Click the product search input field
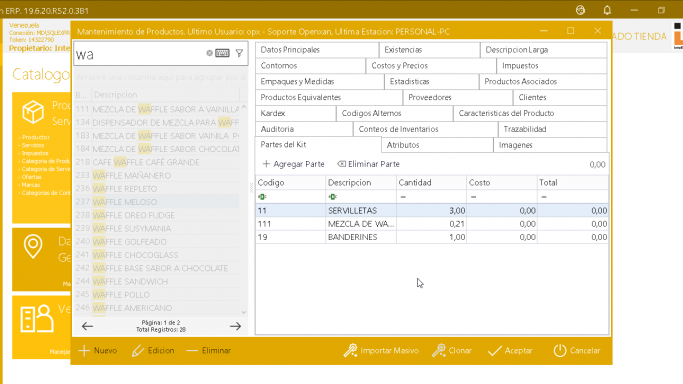Screen dimensions: 683x384 coord(139,54)
